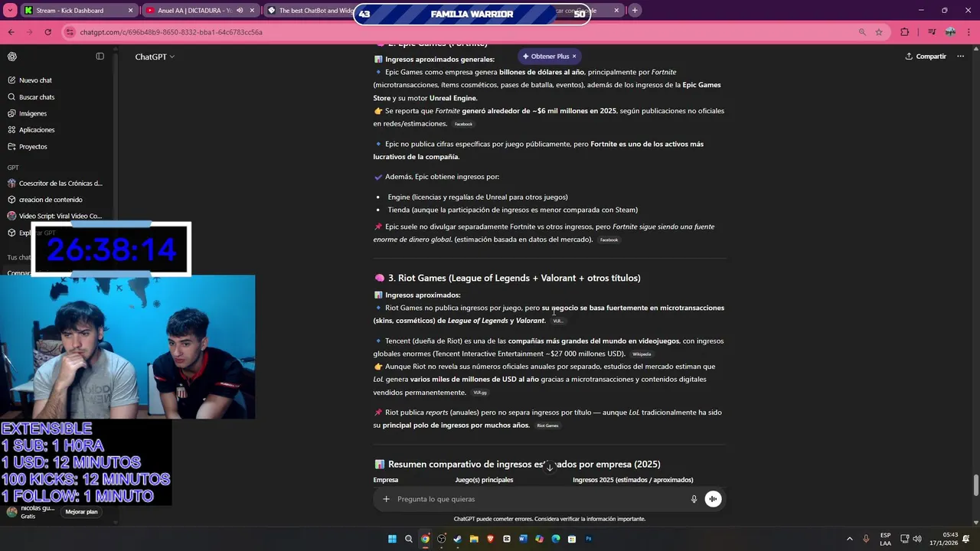Screen dimensions: 980x551
Task: Open a new browser tab
Action: click(635, 11)
